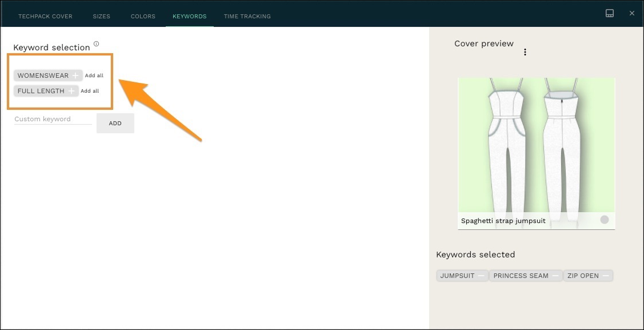
Task: Switch to the Sizes tab
Action: pos(102,17)
